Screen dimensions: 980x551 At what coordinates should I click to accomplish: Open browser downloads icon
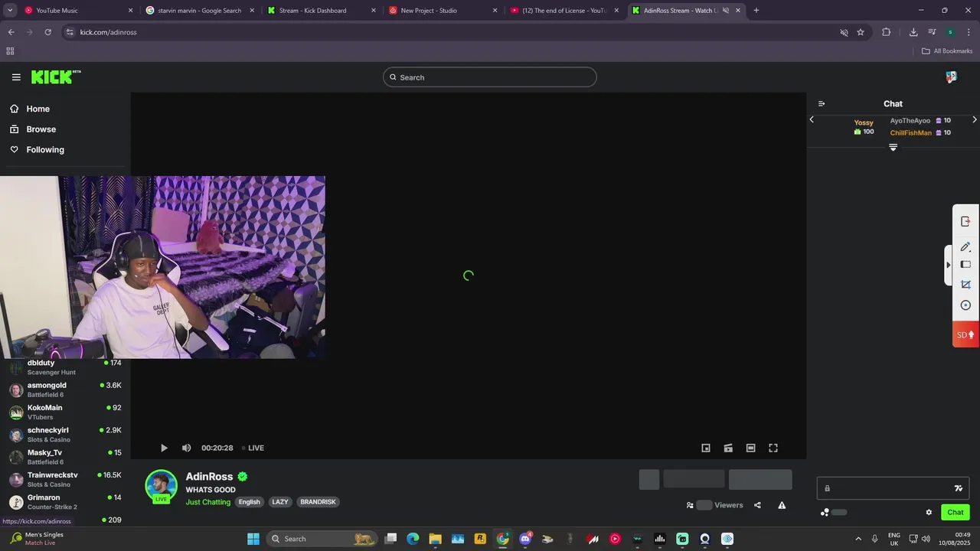point(913,32)
